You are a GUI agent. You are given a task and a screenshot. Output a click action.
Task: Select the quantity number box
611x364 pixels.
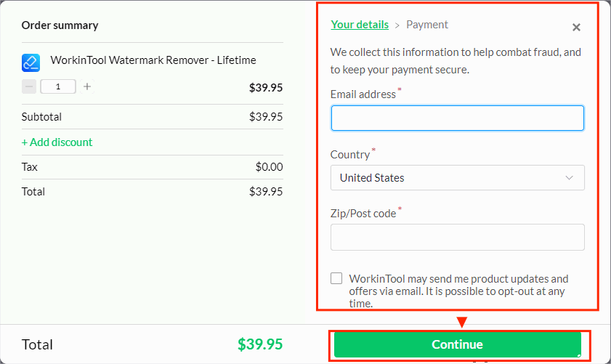[x=57, y=86]
